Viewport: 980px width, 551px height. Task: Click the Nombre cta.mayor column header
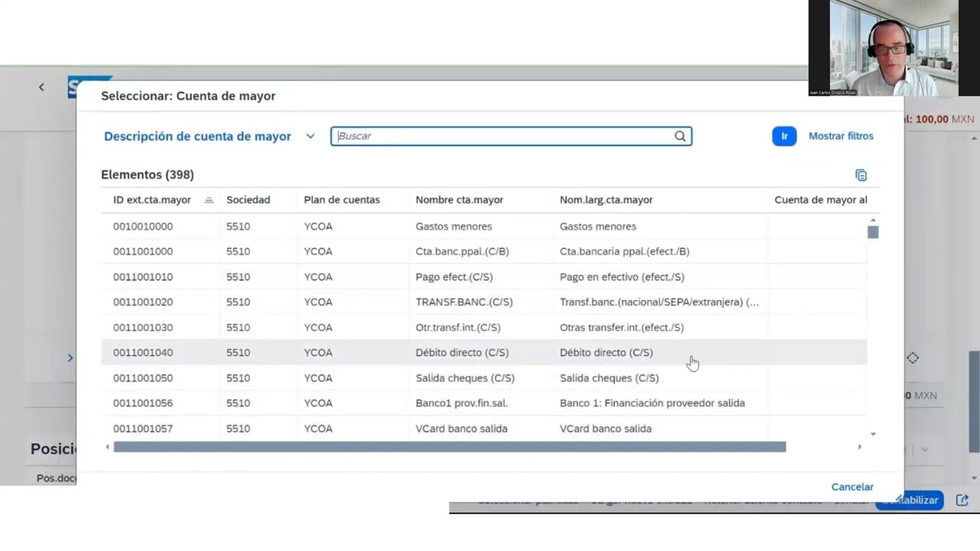459,200
